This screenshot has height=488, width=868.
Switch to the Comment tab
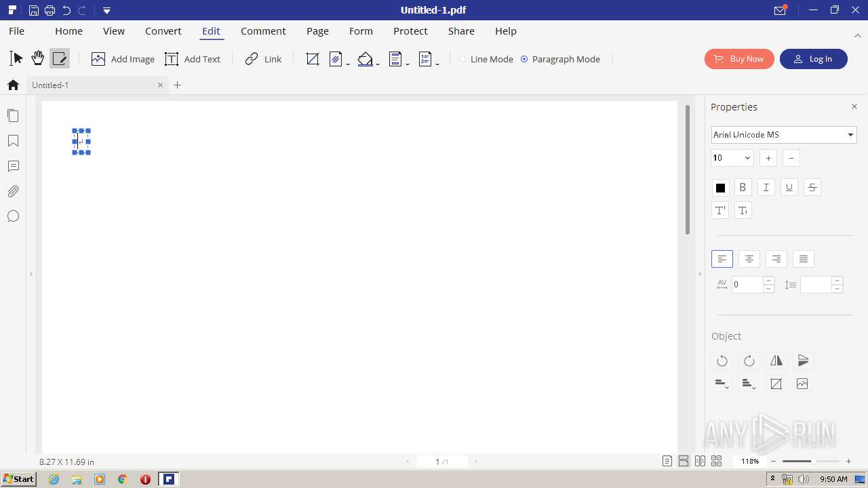(263, 31)
